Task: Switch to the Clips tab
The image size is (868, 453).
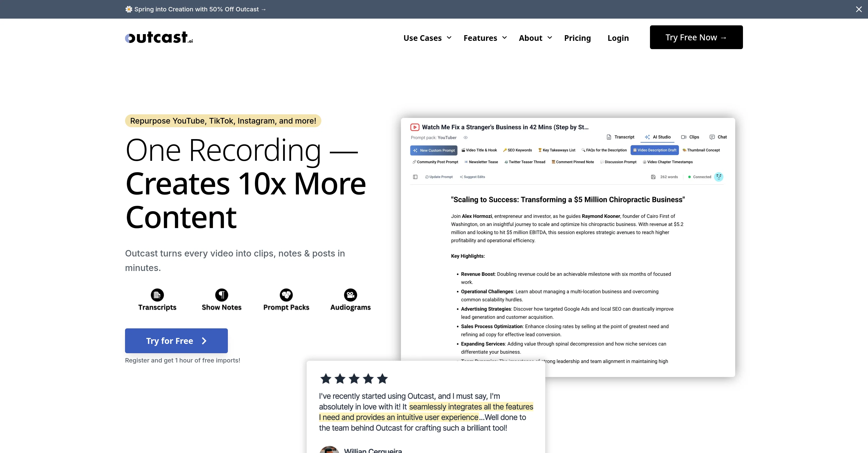Action: (690, 137)
